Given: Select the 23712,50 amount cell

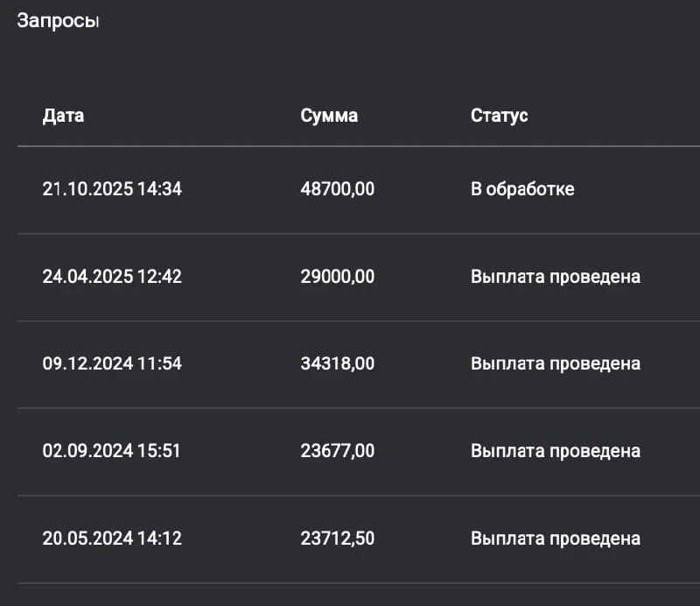Looking at the screenshot, I should coord(337,539).
